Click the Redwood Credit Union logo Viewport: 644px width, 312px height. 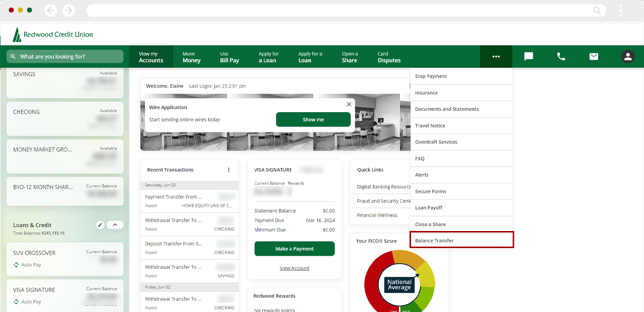53,34
